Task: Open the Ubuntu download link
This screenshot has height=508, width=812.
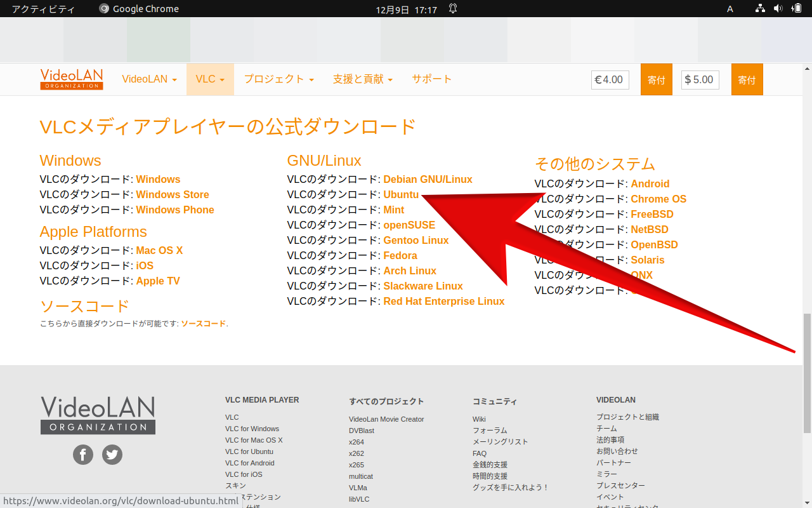Action: point(401,194)
